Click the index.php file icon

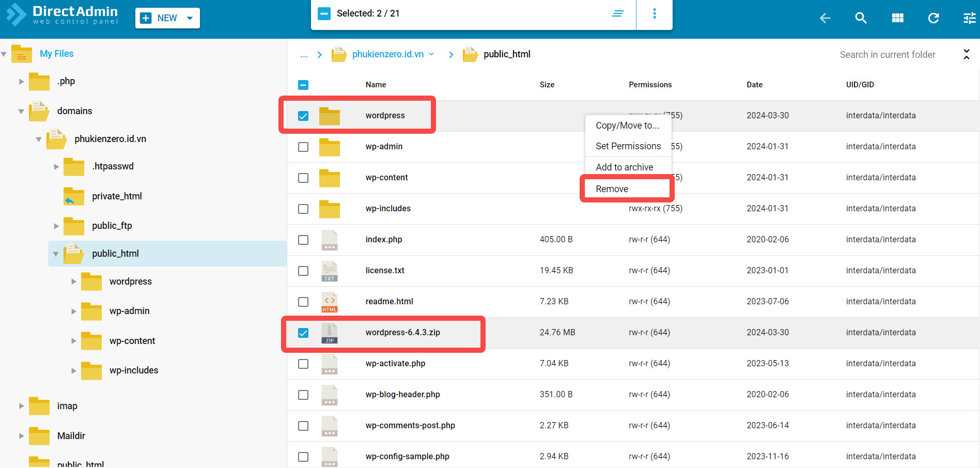click(330, 240)
